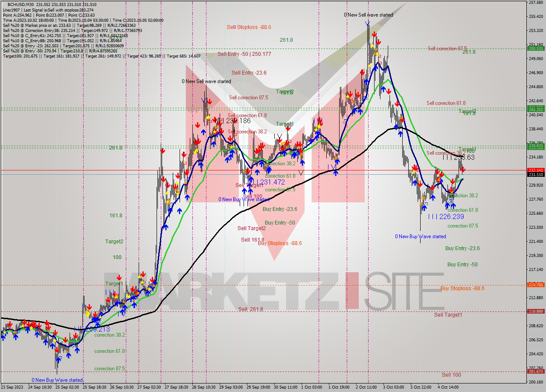Viewport: 546px width, 392px height.
Task: Click the 'Sell %20 @ Market price' header line
Action: point(68,25)
